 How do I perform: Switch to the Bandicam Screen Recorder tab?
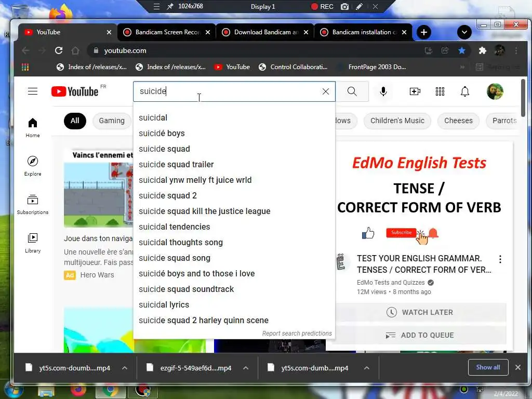(165, 32)
